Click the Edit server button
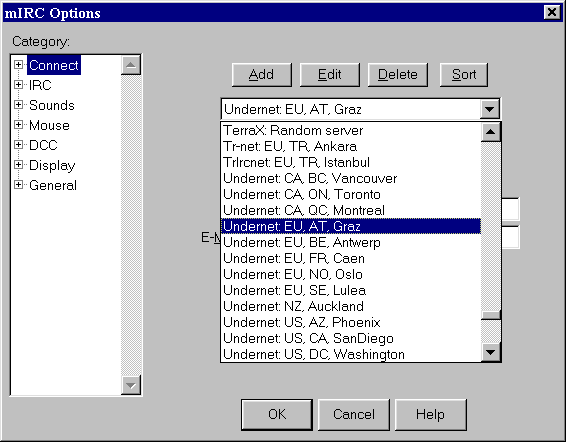Image resolution: width=566 pixels, height=442 pixels. point(330,75)
